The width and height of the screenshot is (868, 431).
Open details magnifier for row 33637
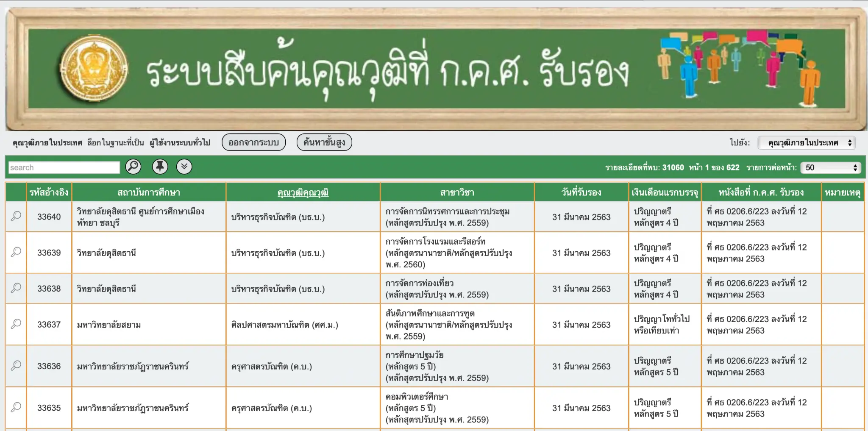tap(16, 324)
